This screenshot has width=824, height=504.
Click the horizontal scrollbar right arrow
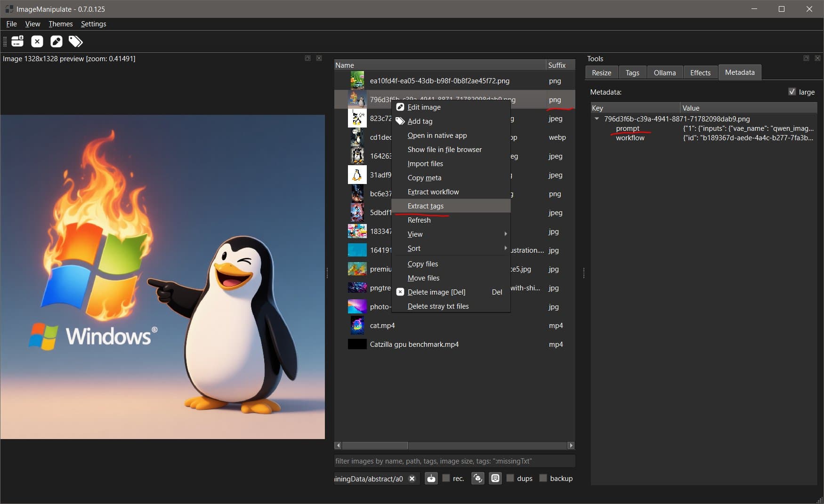point(571,445)
